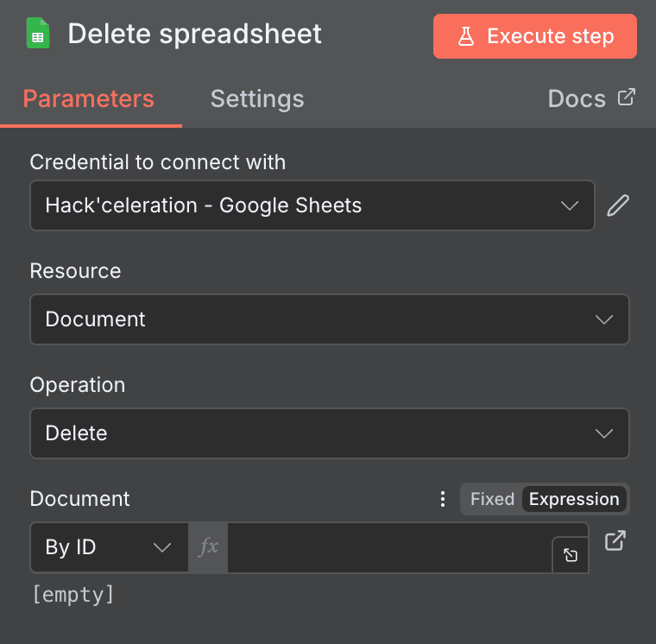Open the three-dot options menu for Document

pyautogui.click(x=443, y=499)
